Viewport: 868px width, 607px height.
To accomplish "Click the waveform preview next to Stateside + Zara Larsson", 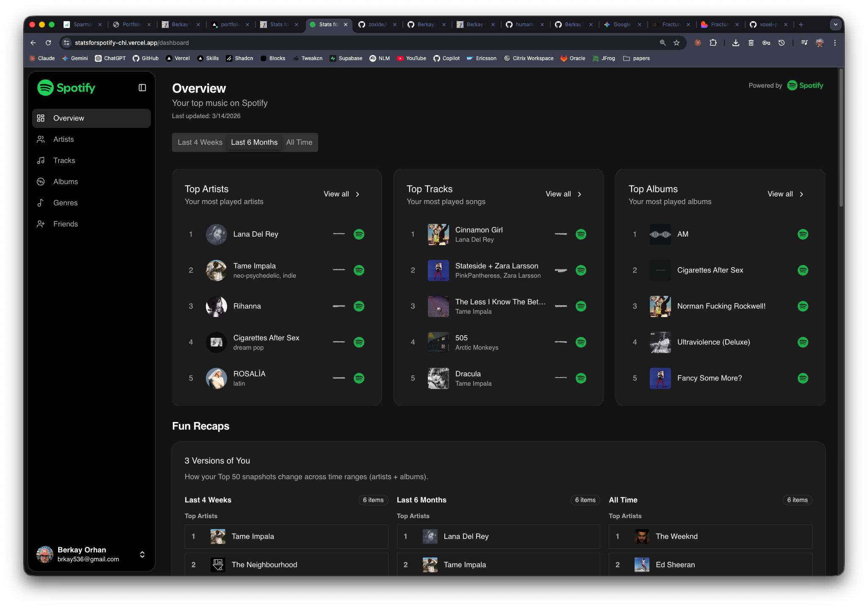I will pyautogui.click(x=560, y=270).
